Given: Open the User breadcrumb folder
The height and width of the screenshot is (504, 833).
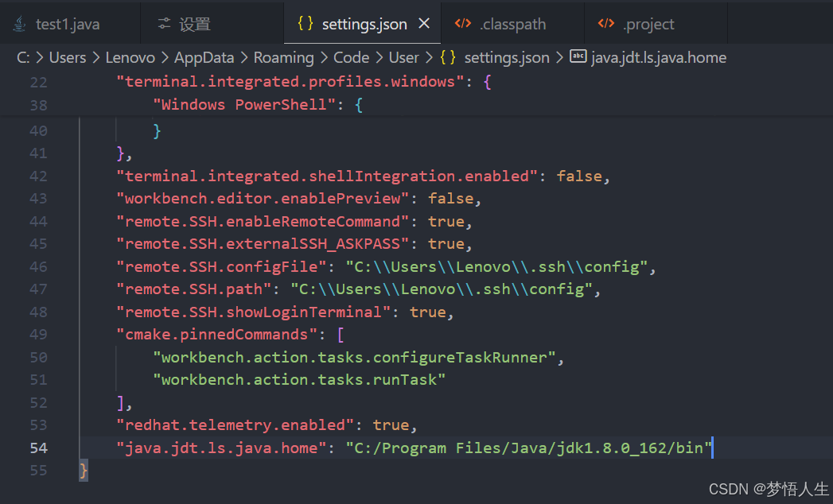Looking at the screenshot, I should (x=403, y=57).
